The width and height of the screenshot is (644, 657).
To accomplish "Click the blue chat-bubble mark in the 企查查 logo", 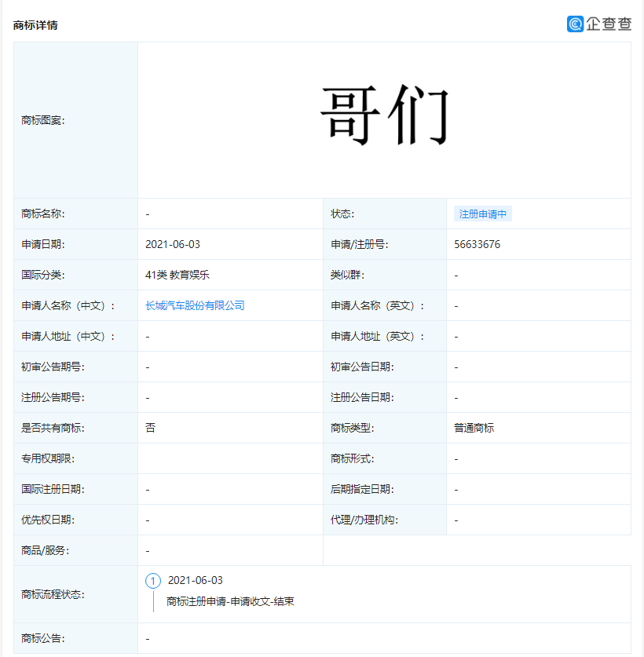I will [x=576, y=24].
